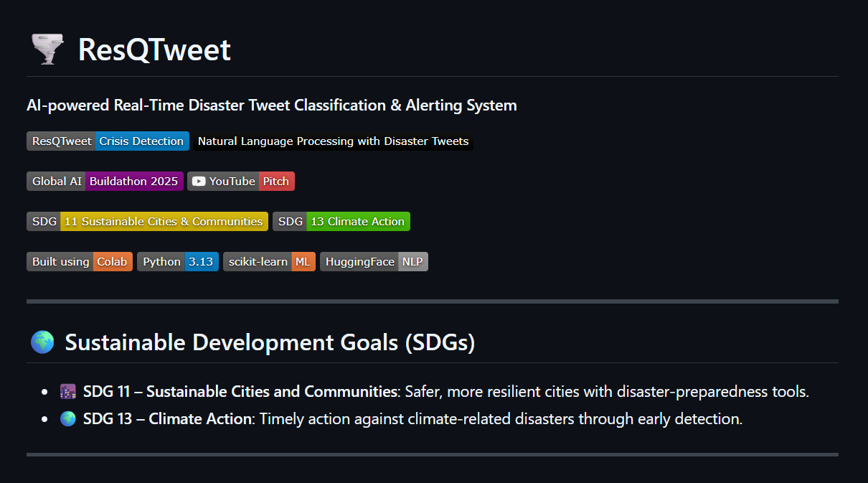Open the ResQTweet Crisis Detection badge
The image size is (868, 483).
pyautogui.click(x=108, y=141)
